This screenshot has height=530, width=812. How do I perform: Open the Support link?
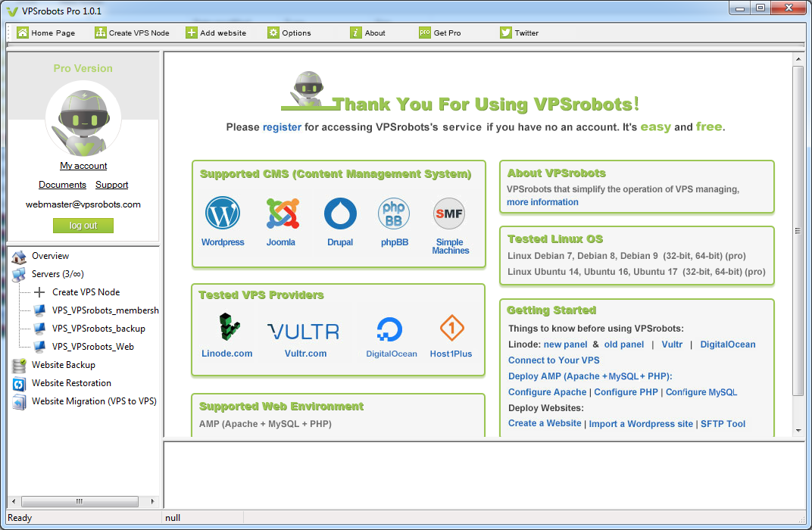[111, 185]
